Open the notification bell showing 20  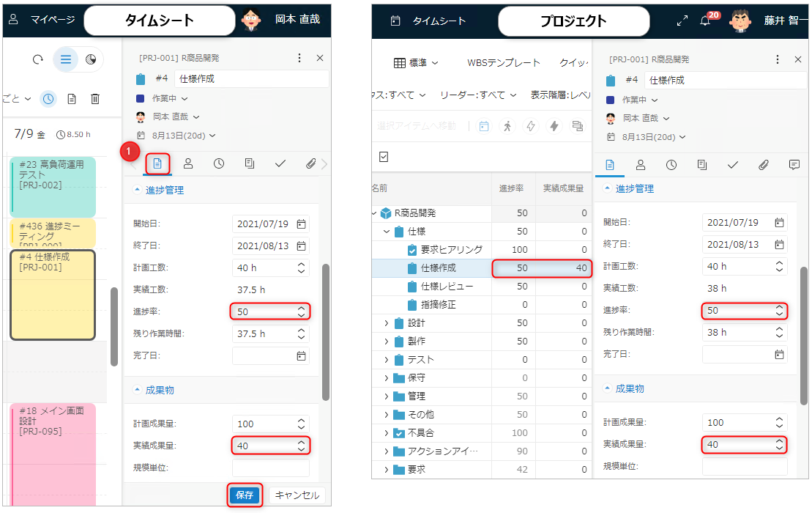[705, 21]
